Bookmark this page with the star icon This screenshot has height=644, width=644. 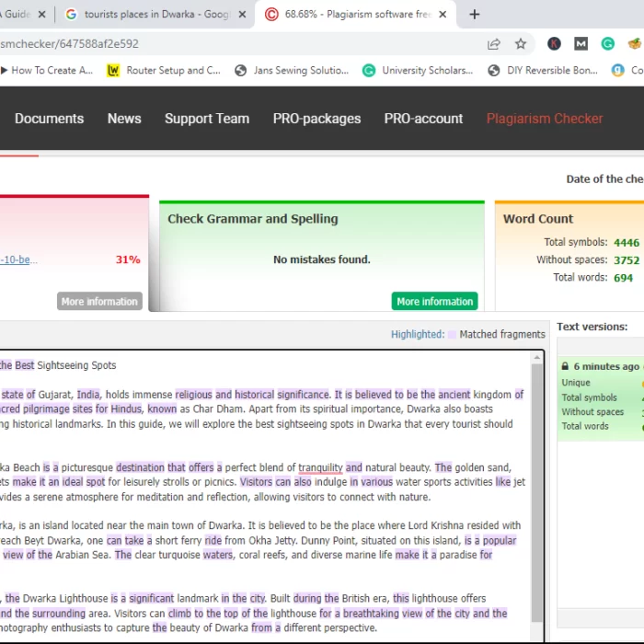click(x=521, y=43)
